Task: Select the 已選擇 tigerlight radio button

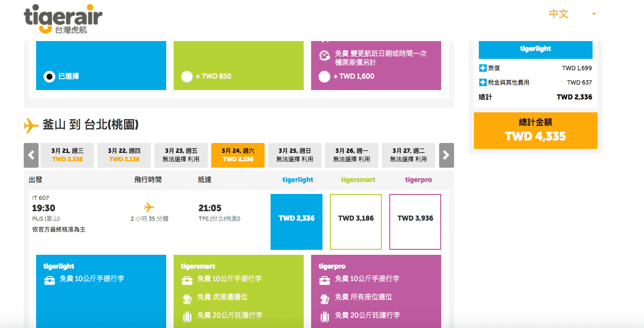Action: [x=49, y=77]
